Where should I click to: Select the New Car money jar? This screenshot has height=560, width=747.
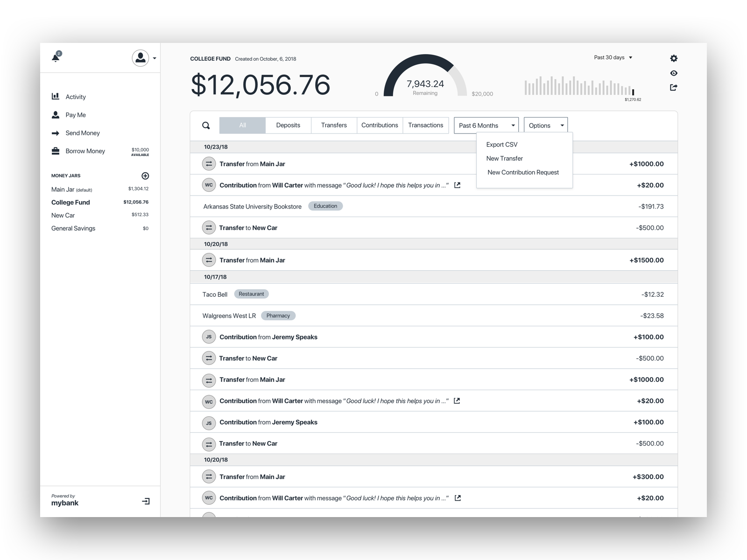pyautogui.click(x=63, y=215)
